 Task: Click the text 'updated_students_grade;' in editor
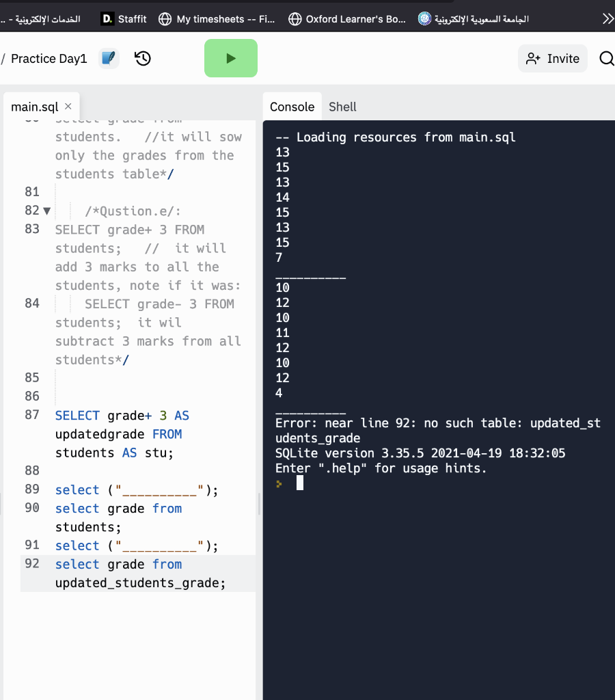pyautogui.click(x=140, y=582)
